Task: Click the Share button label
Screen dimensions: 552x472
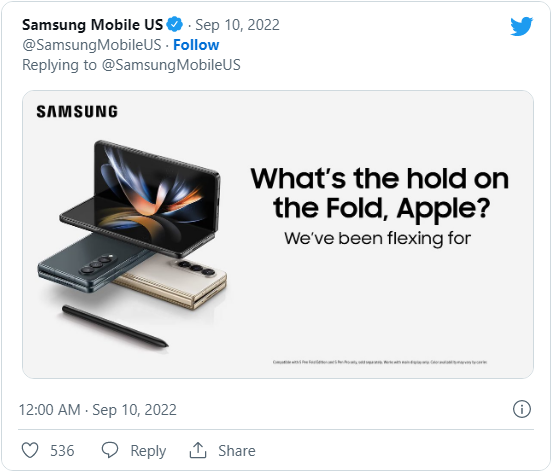Action: 237,451
